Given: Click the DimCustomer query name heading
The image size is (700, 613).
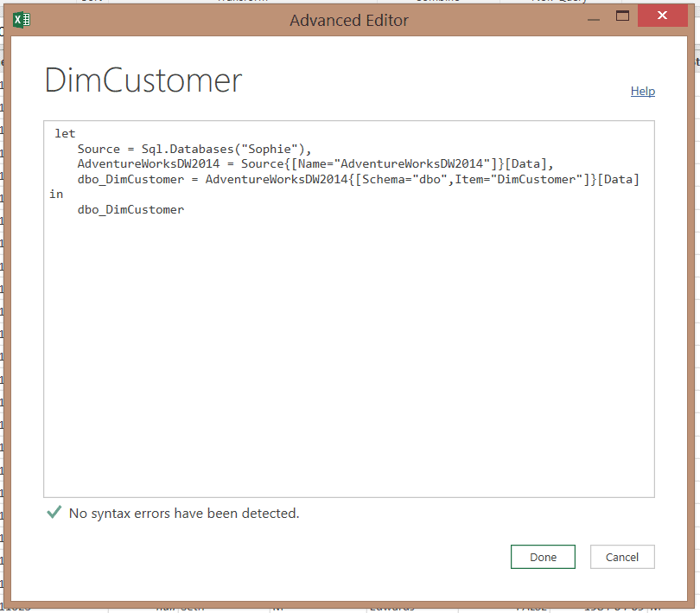Looking at the screenshot, I should tap(143, 81).
